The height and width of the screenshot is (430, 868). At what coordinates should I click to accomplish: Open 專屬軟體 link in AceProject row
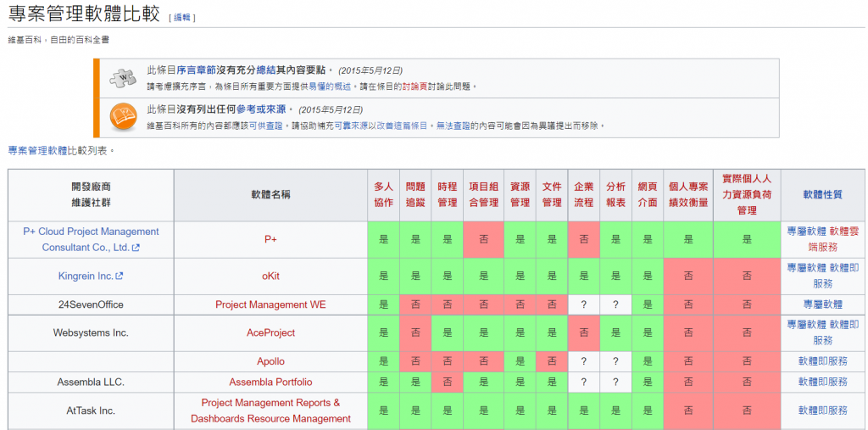click(807, 325)
